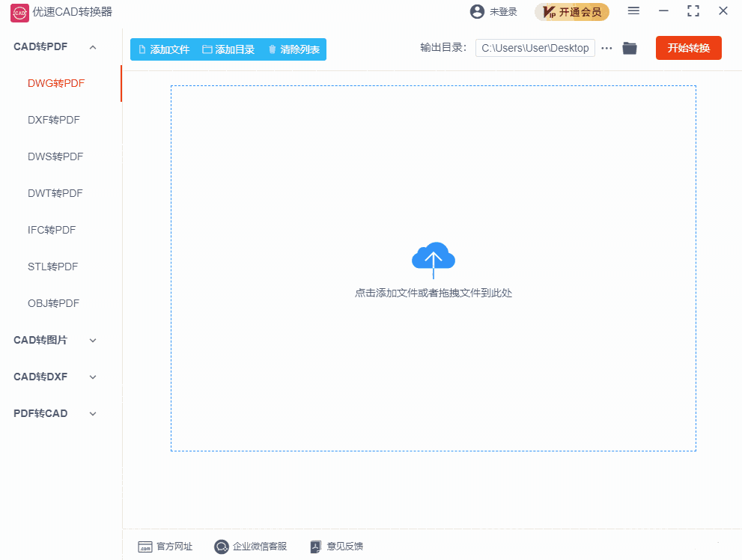This screenshot has width=742, height=560.
Task: Click the 意见反馈 feedback icon
Action: (x=316, y=547)
